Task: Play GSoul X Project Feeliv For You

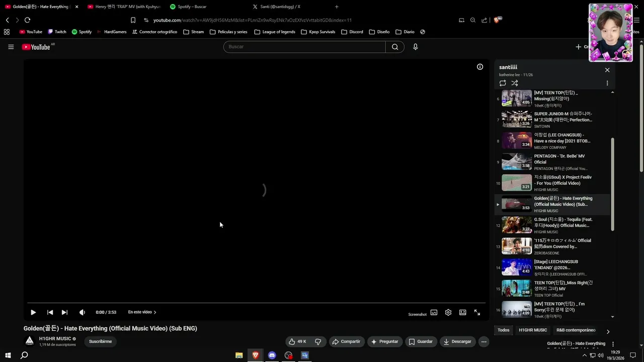Action: point(552,183)
